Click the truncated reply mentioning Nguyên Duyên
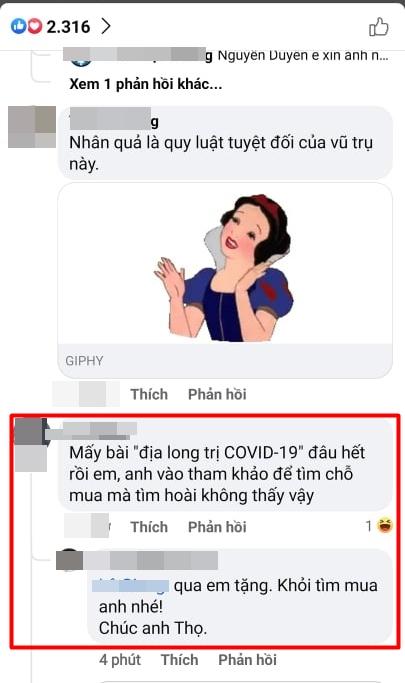Viewport: 405px width, 683px height. 226,56
